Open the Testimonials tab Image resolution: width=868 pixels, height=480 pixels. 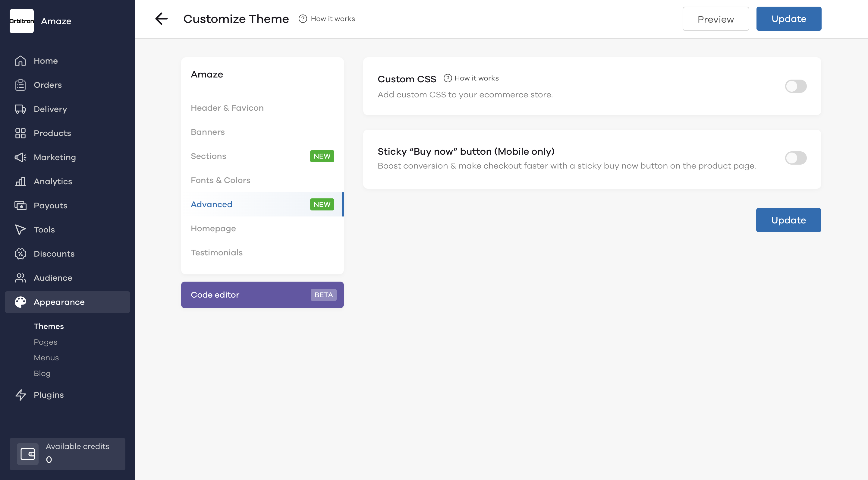[262, 252]
